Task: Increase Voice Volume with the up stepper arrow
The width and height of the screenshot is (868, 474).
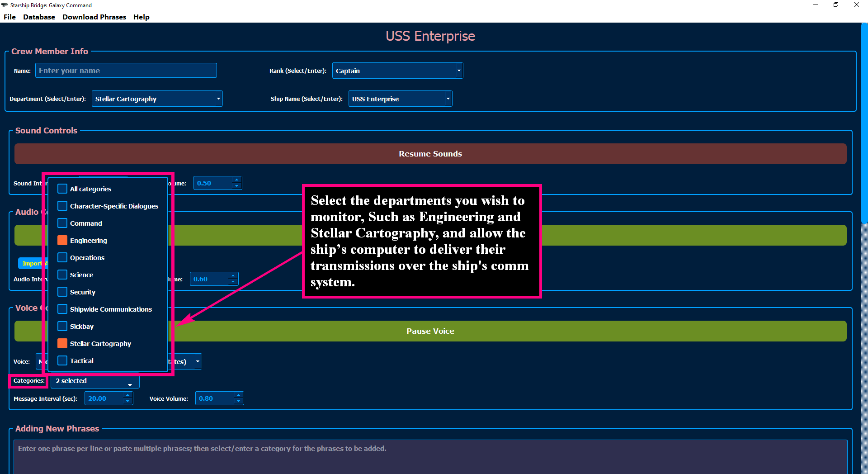Action: [238, 395]
